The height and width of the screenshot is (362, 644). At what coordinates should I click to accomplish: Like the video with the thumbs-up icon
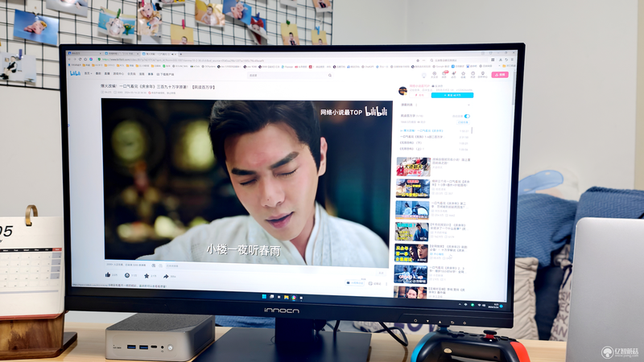coord(108,275)
